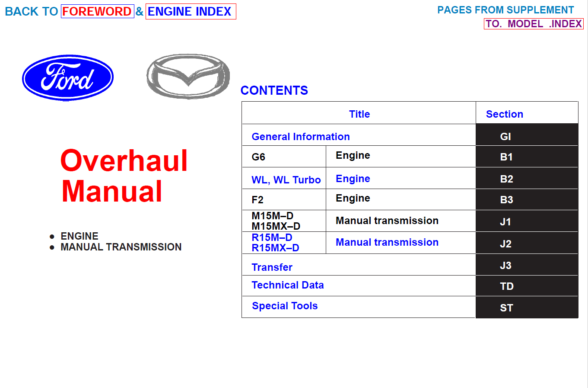This screenshot has height=388, width=588.
Task: Open the J2 row's Manual transmission link
Action: click(x=387, y=242)
